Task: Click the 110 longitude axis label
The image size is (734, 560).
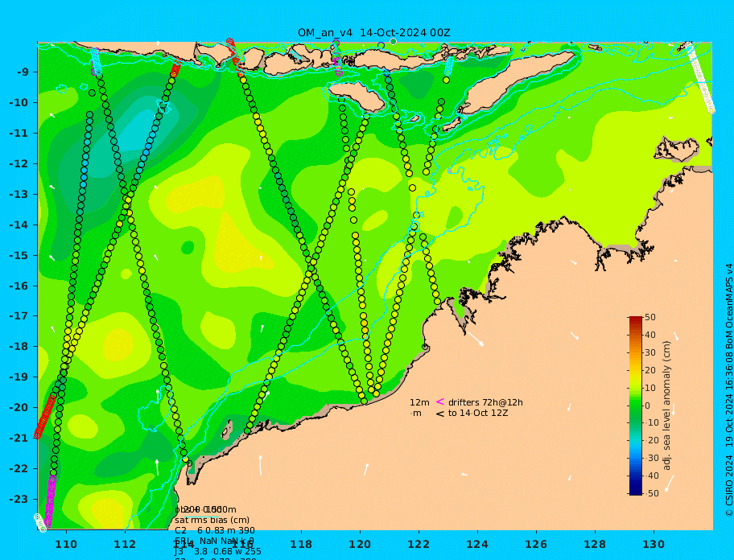Action: point(66,544)
